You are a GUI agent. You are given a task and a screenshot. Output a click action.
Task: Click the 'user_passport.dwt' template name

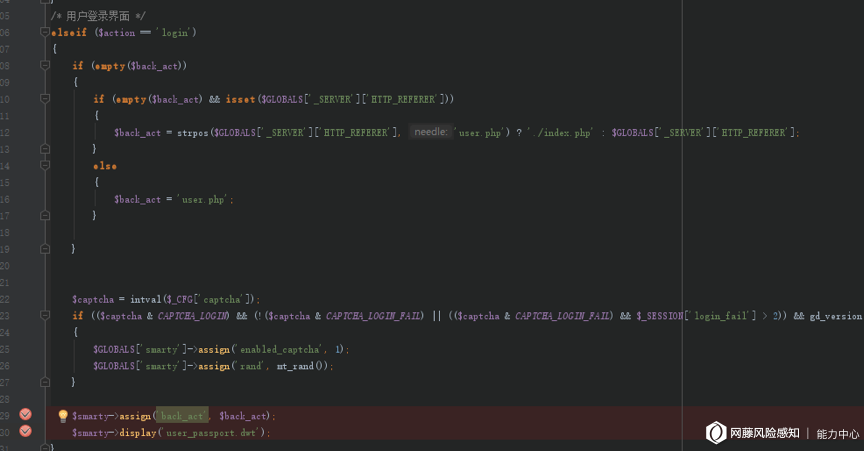210,433
